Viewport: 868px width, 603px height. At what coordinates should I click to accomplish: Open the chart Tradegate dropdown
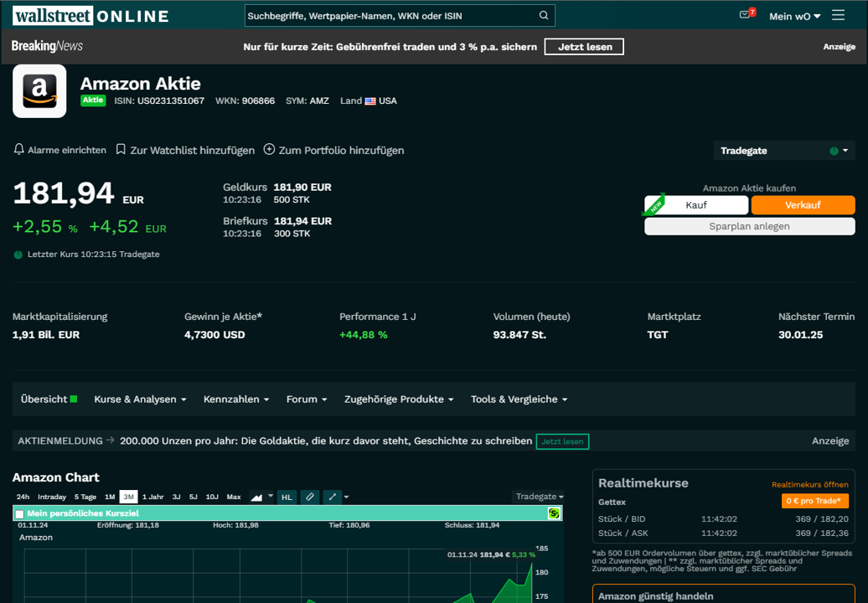pyautogui.click(x=540, y=497)
